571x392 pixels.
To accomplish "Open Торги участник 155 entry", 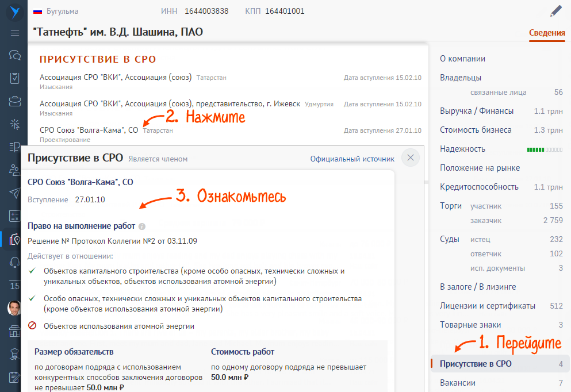I will pyautogui.click(x=516, y=206).
